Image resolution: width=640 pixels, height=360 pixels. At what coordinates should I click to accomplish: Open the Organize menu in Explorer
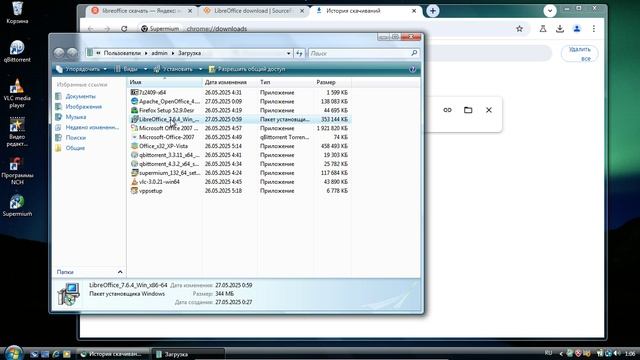tap(81, 69)
